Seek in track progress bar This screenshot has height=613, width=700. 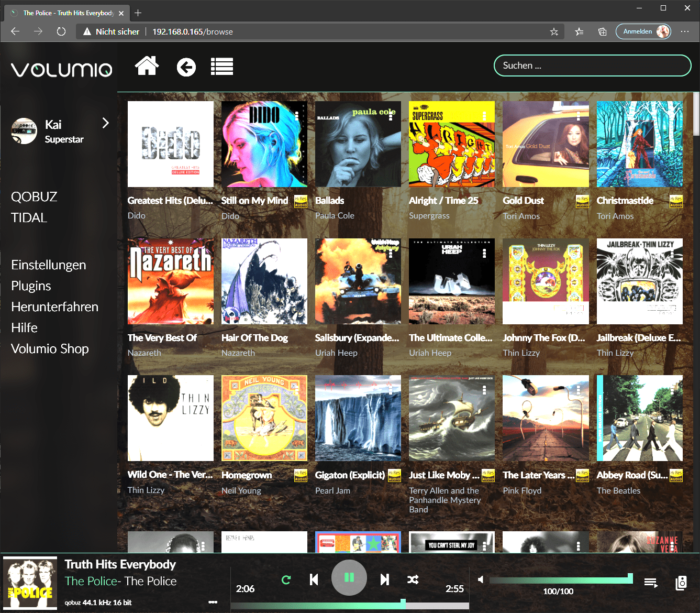[x=350, y=606]
